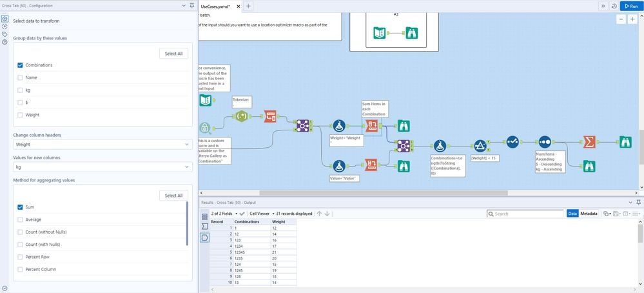
Task: Collapse the Configuration window chevron
Action: [x=184, y=6]
